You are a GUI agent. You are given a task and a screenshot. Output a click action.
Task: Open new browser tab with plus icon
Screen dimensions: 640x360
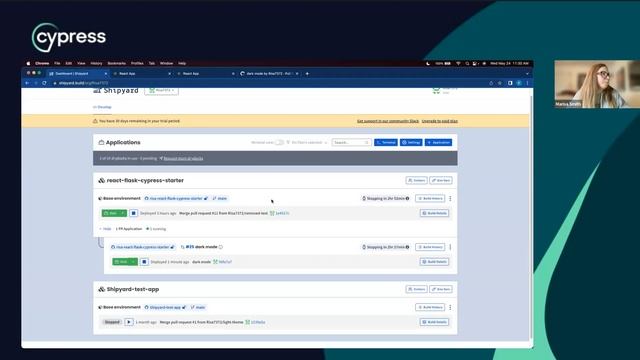point(307,73)
